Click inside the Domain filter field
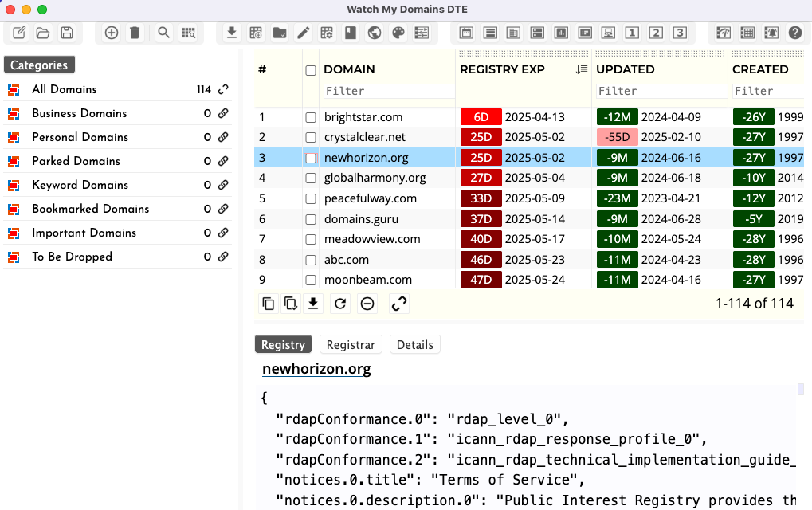This screenshot has width=812, height=510. point(388,90)
